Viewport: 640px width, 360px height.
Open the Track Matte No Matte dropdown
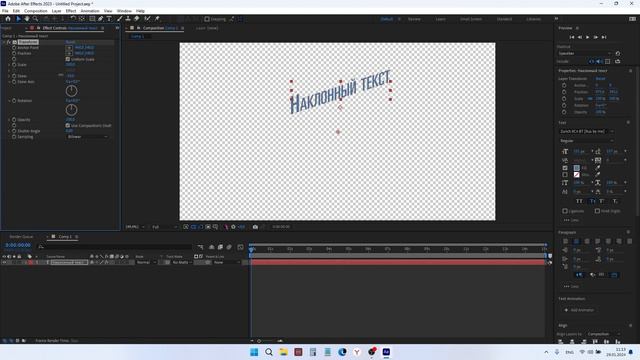[x=182, y=262]
